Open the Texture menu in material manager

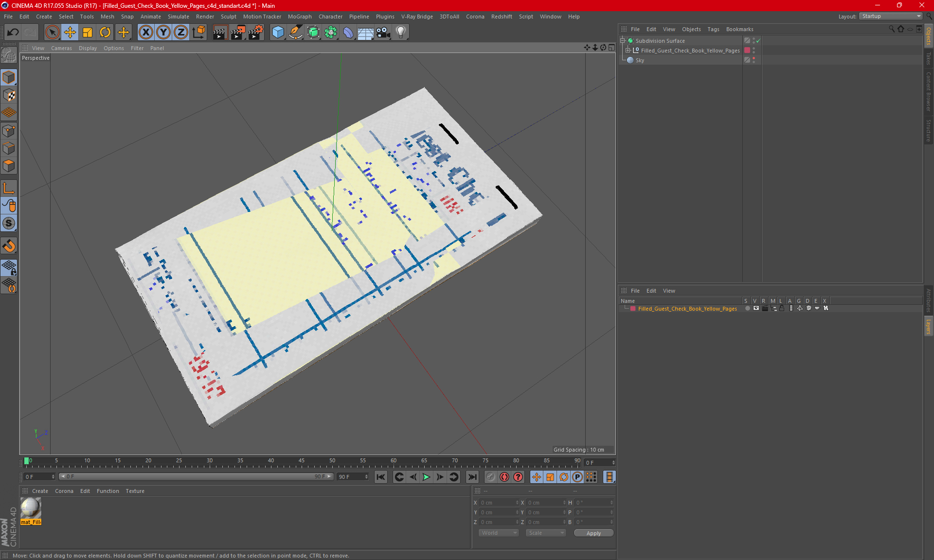tap(135, 491)
